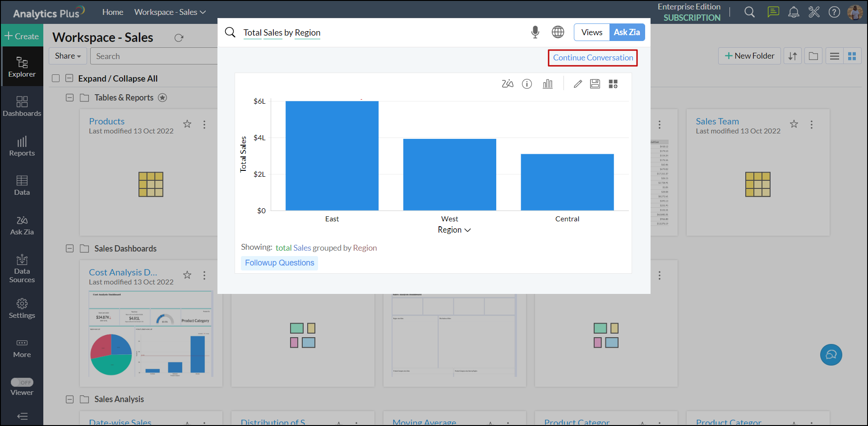The image size is (868, 426).
Task: Mark Products as favorite
Action: (187, 124)
